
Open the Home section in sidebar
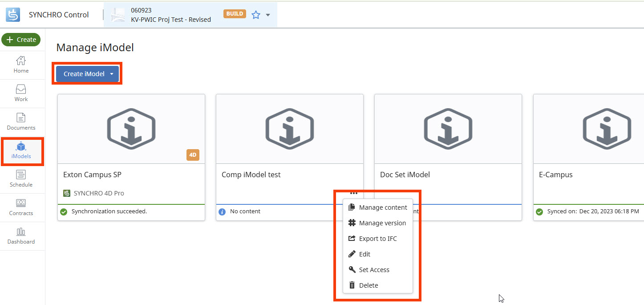tap(21, 65)
